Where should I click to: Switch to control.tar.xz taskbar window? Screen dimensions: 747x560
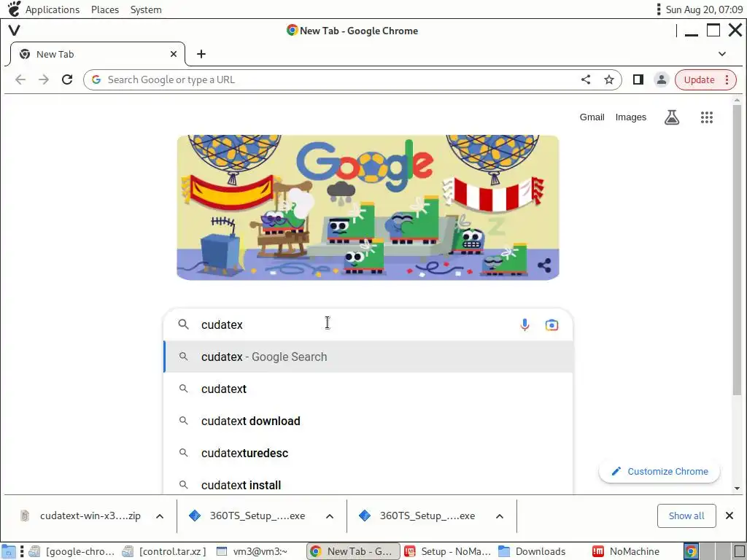point(164,551)
